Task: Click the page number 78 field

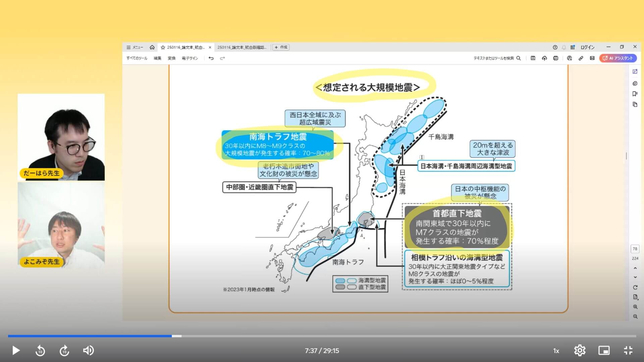Action: point(635,249)
